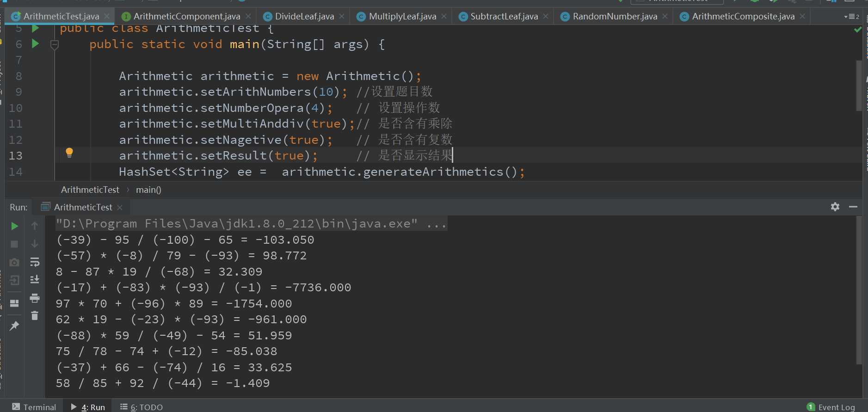Click the console line ending in 98.772
868x412 pixels.
[181, 256]
